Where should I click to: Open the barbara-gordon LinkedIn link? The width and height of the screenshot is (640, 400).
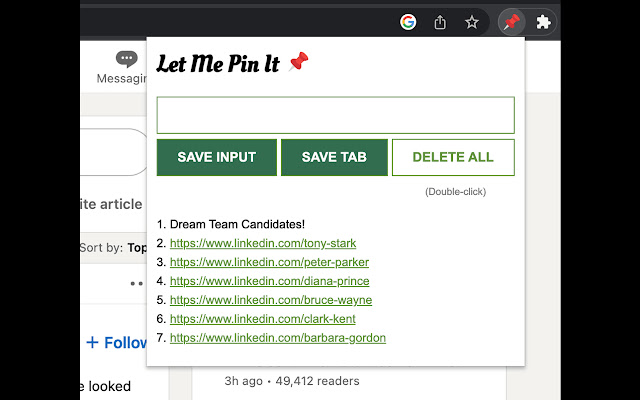tap(278, 338)
